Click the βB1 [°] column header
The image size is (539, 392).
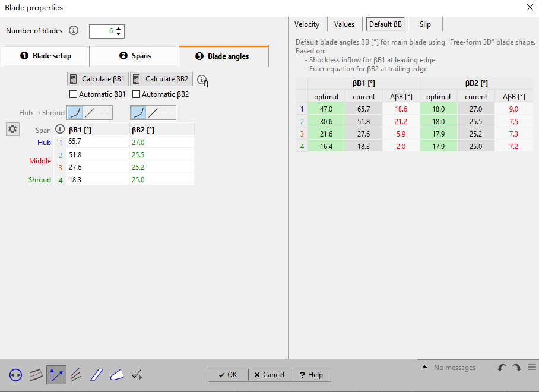point(98,130)
